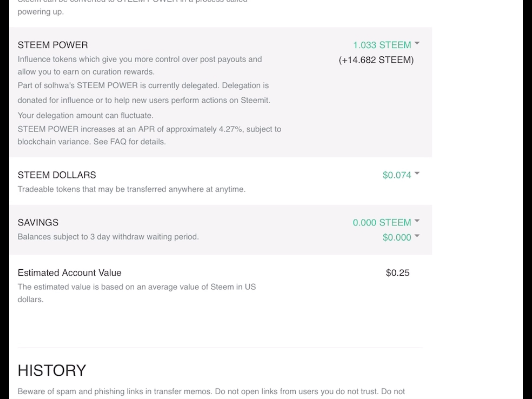
Task: Click 'Your delegation amount can fluctuate' text
Action: (x=85, y=116)
